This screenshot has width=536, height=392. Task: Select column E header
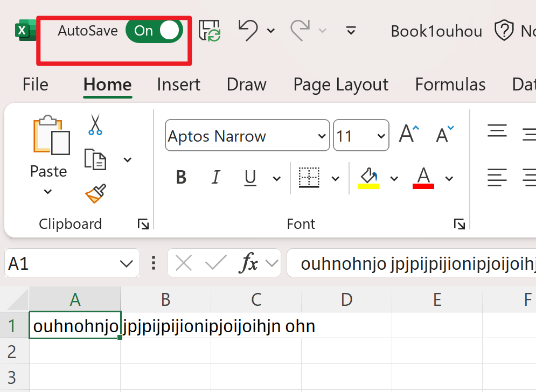click(x=437, y=299)
